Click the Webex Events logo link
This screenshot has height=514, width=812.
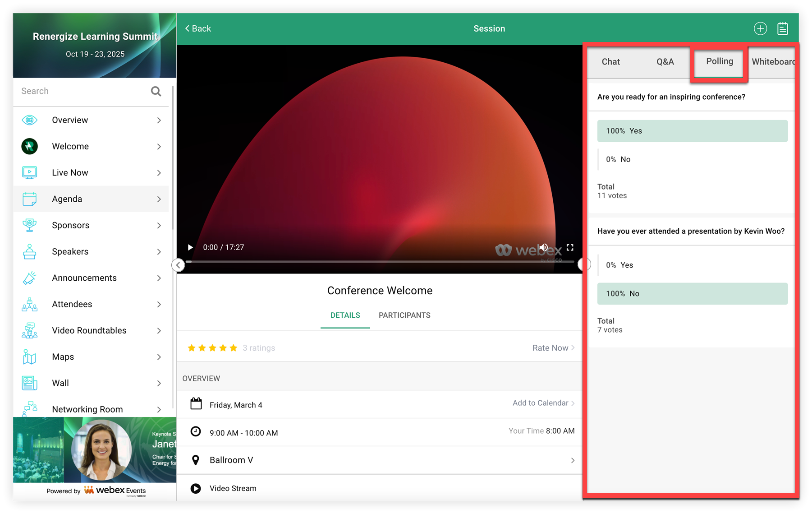coord(115,491)
